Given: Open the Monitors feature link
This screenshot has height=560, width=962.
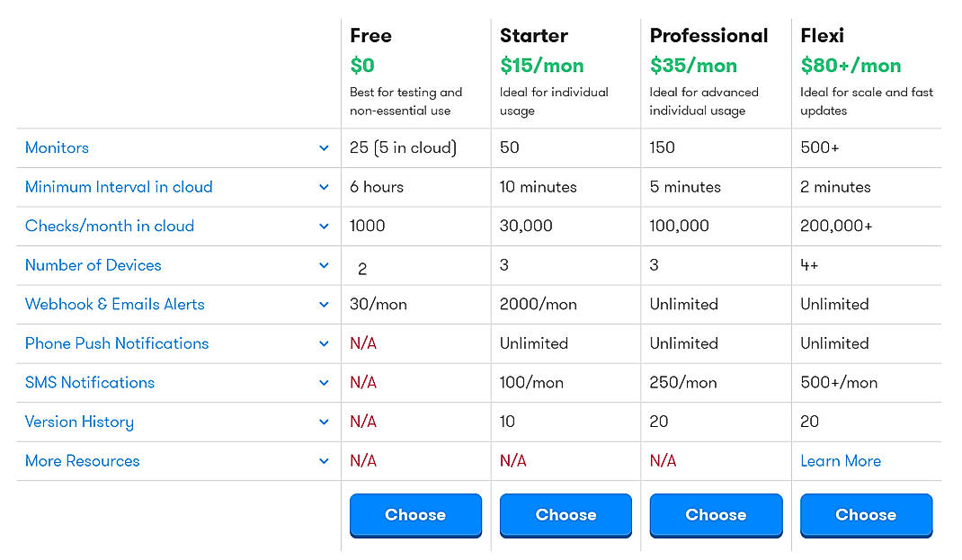Looking at the screenshot, I should (x=57, y=147).
